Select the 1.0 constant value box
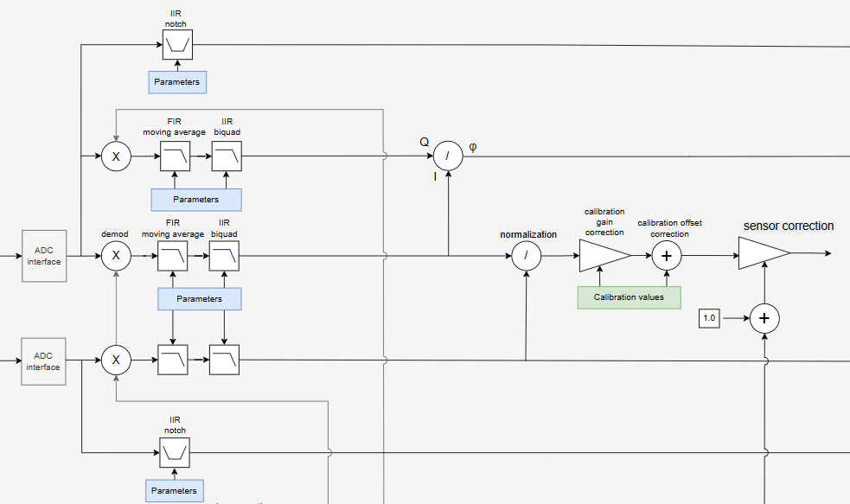Screen dimensions: 850x504 pyautogui.click(x=709, y=318)
